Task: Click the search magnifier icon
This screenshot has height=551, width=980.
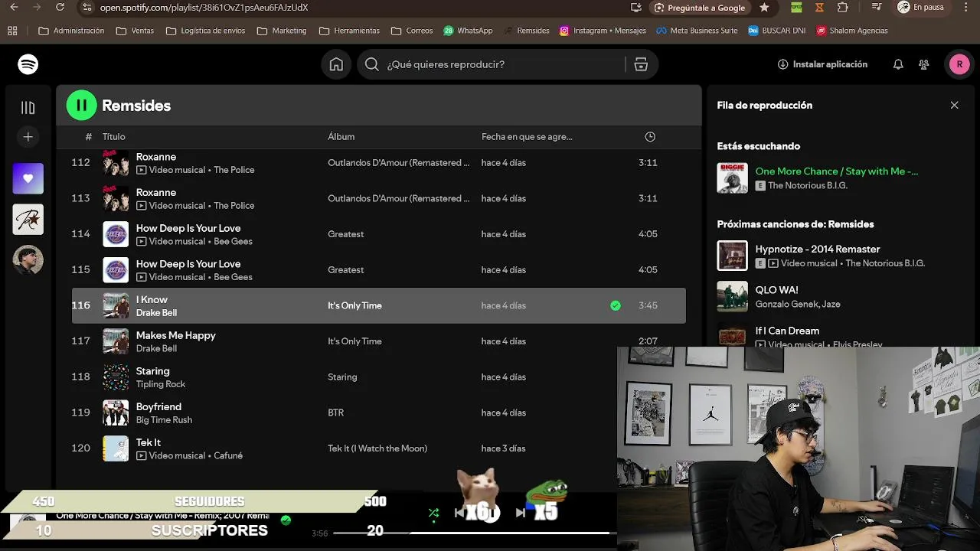Action: coord(372,64)
